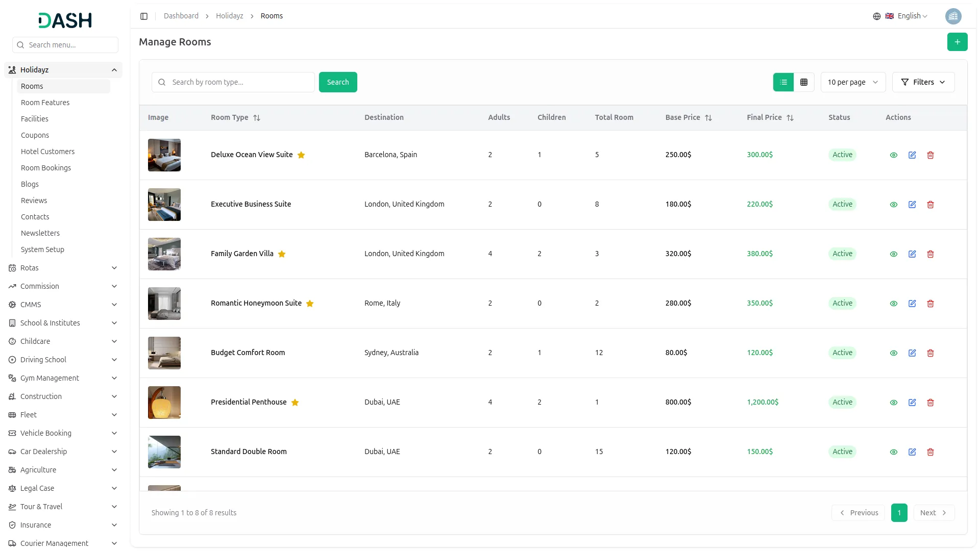
Task: Click the Dashboard breadcrumb link
Action: [x=181, y=16]
